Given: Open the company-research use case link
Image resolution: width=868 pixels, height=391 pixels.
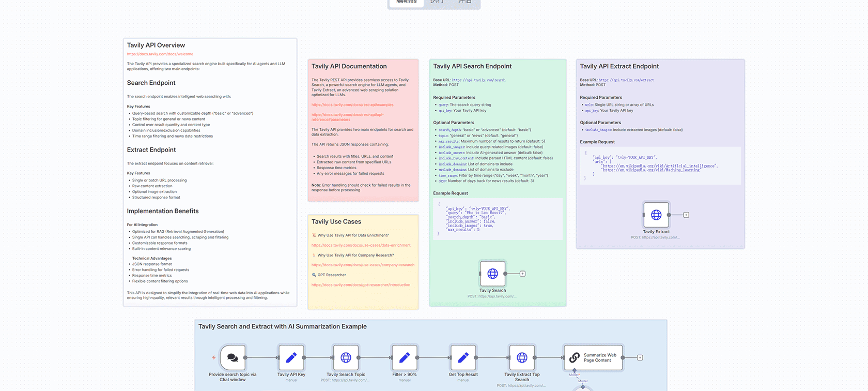Looking at the screenshot, I should pyautogui.click(x=363, y=265).
